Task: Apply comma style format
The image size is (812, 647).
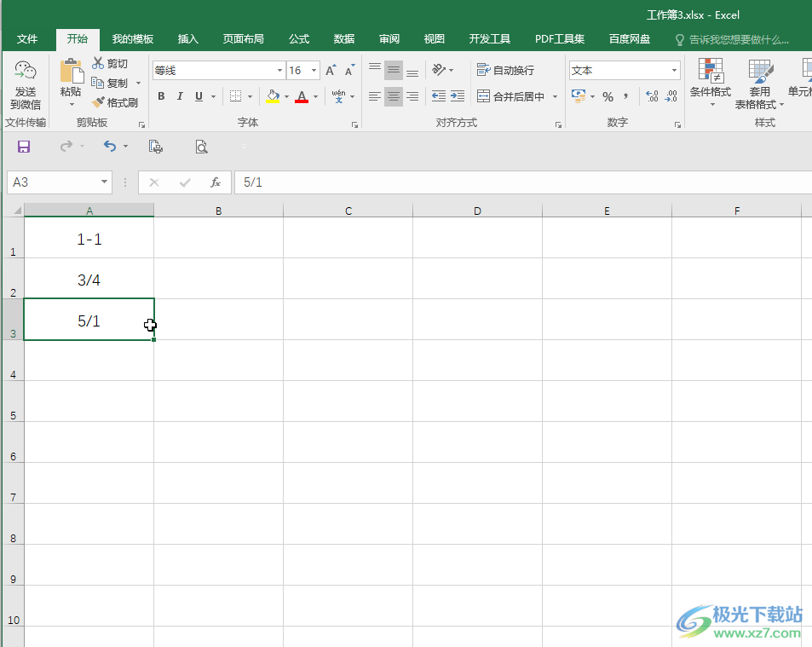Action: [x=626, y=96]
